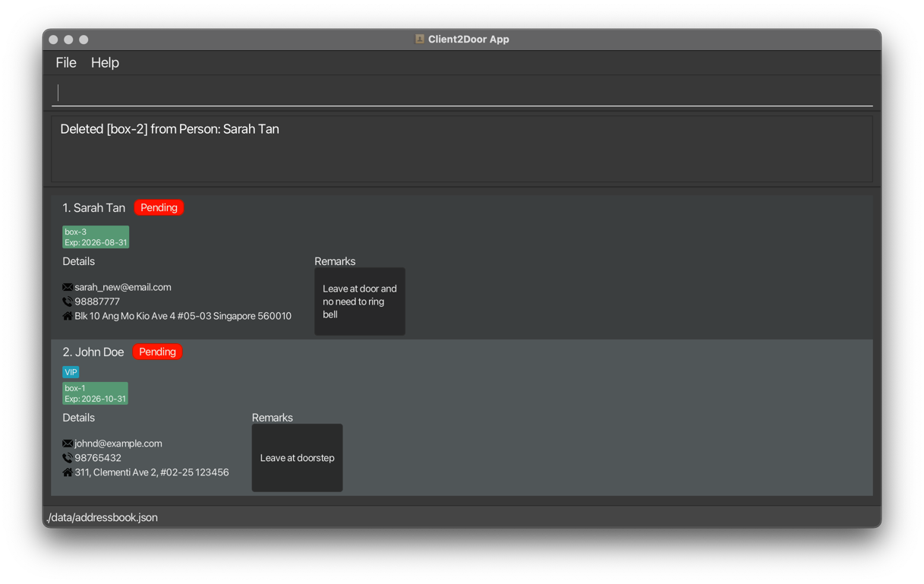Click Sarah Tan's 'Leave at door' remarks box
The image size is (924, 584).
360,301
